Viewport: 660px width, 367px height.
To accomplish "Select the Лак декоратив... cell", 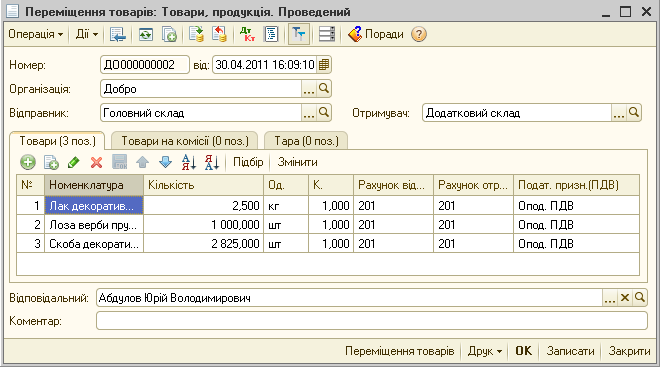I will 94,206.
